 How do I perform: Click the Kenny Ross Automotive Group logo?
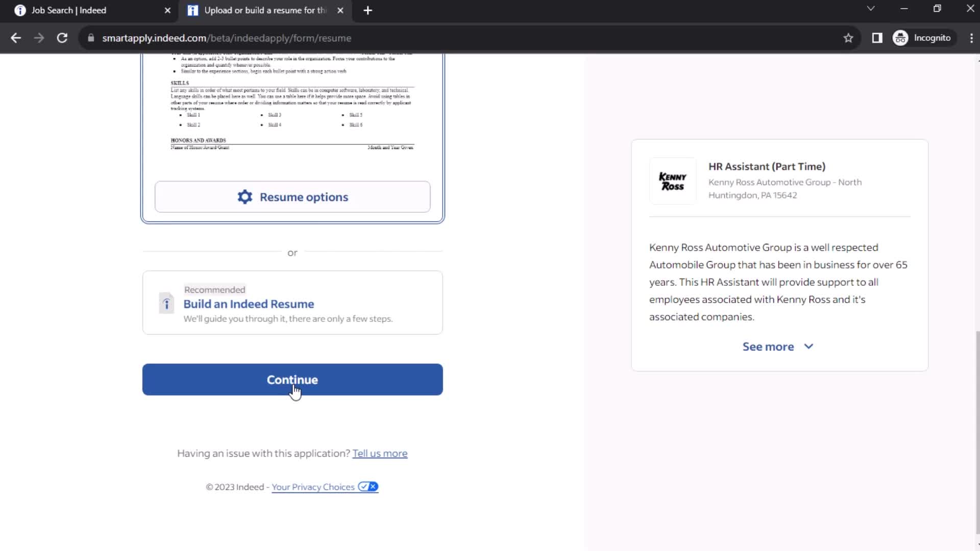(673, 182)
